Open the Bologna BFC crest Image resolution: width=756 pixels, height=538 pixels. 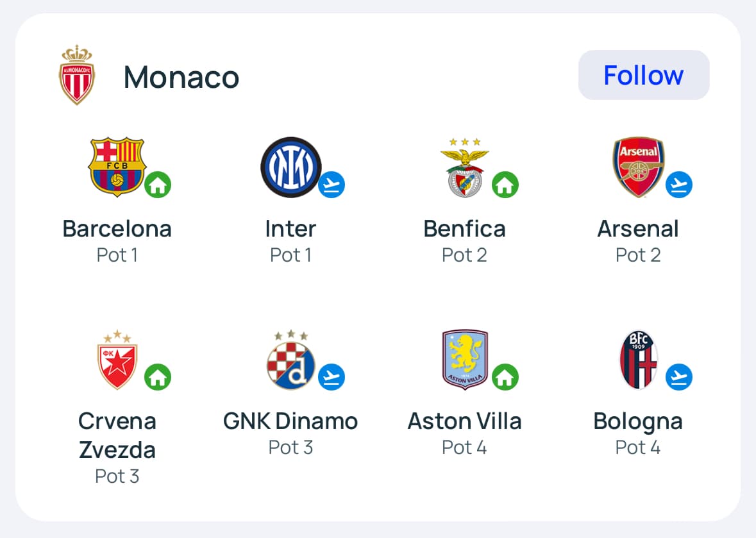click(638, 359)
